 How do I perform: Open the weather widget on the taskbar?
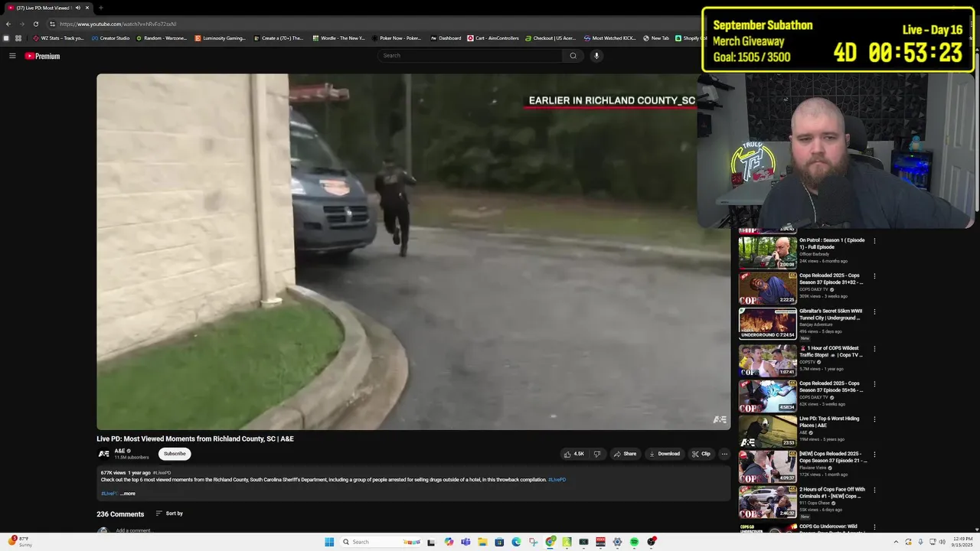(x=20, y=542)
